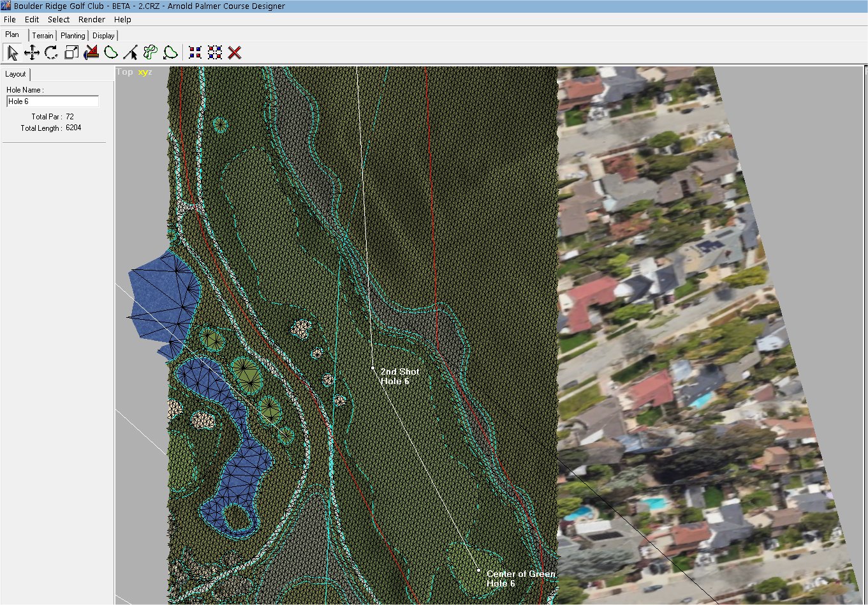Open the Planting tab

coord(72,35)
